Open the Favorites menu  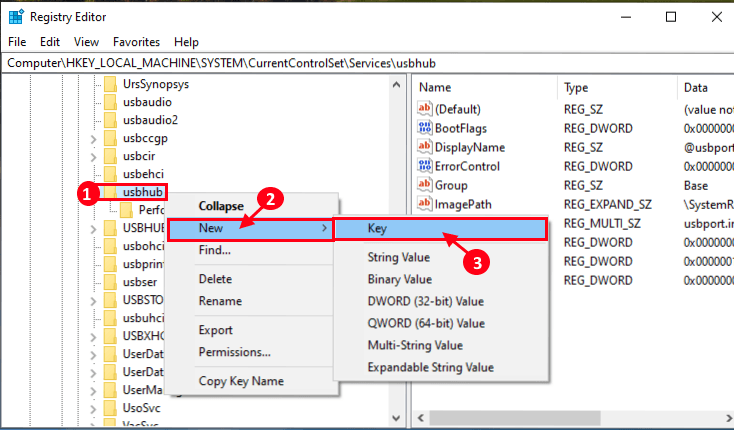point(136,42)
